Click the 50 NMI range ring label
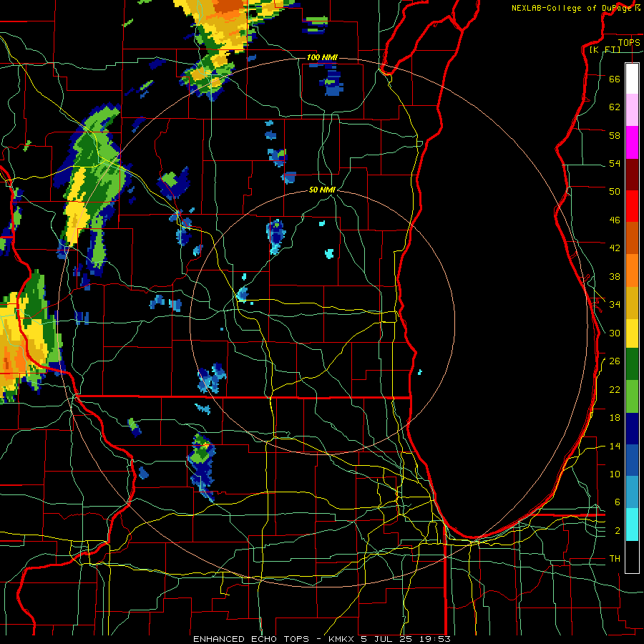 [322, 190]
